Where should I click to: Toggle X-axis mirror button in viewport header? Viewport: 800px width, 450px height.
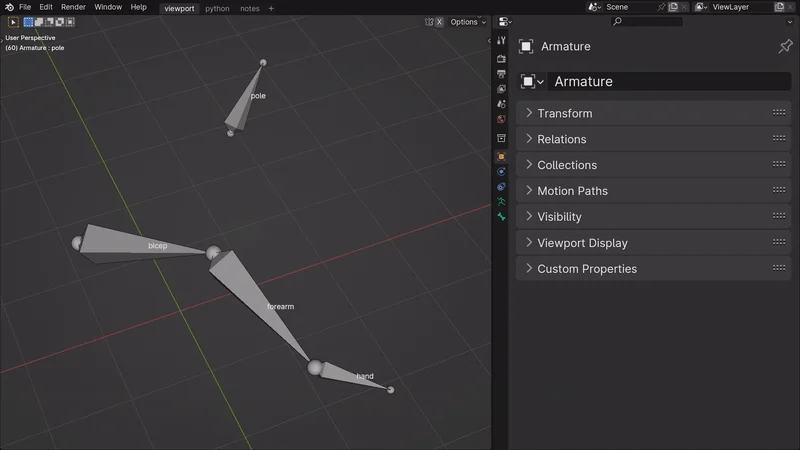click(x=439, y=22)
